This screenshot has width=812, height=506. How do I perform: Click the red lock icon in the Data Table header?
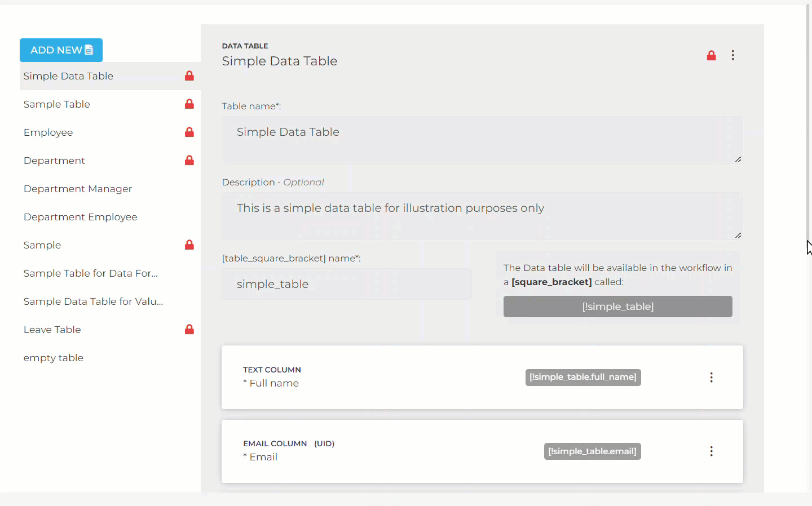click(711, 55)
